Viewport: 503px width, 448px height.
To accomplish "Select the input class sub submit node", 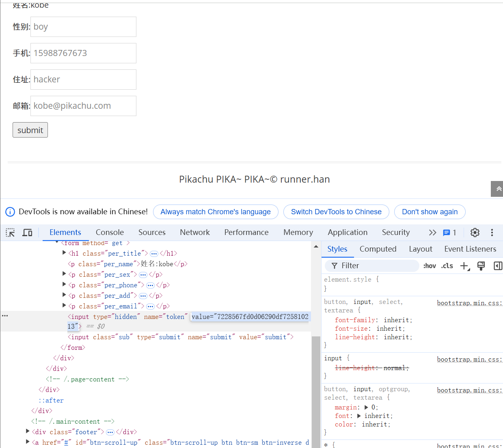I will point(180,337).
